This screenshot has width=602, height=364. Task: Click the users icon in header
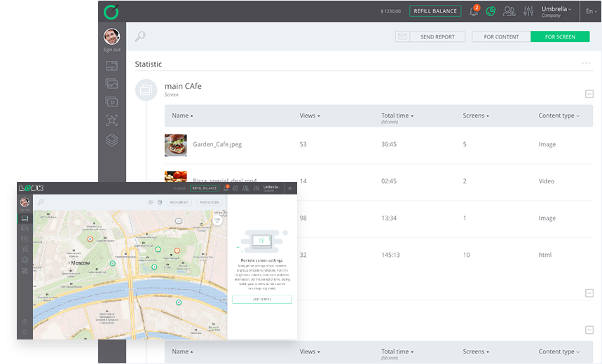pos(509,11)
